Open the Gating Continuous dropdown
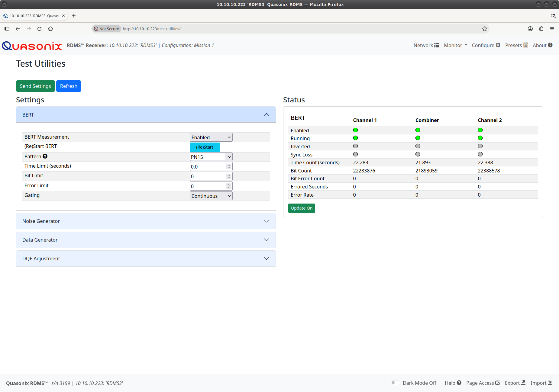 click(211, 196)
